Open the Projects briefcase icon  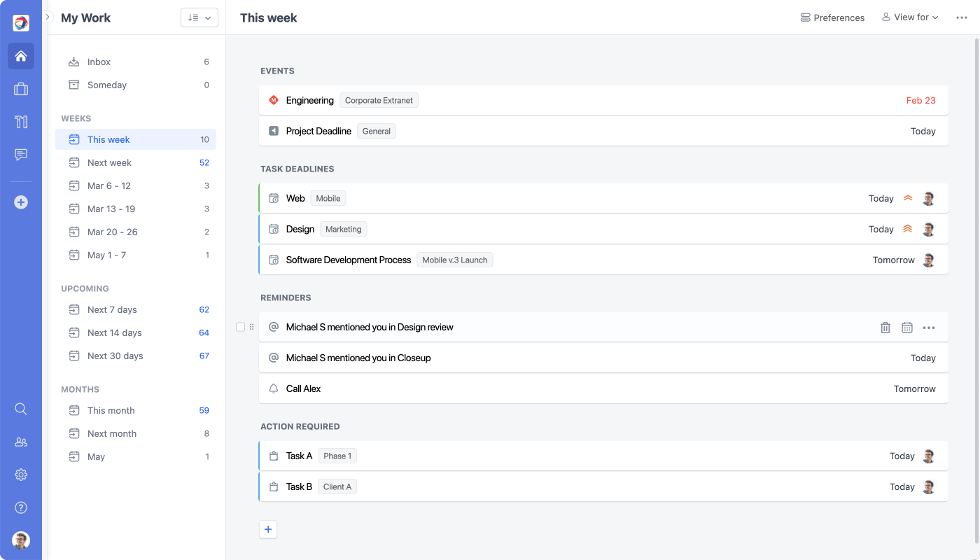coord(21,89)
